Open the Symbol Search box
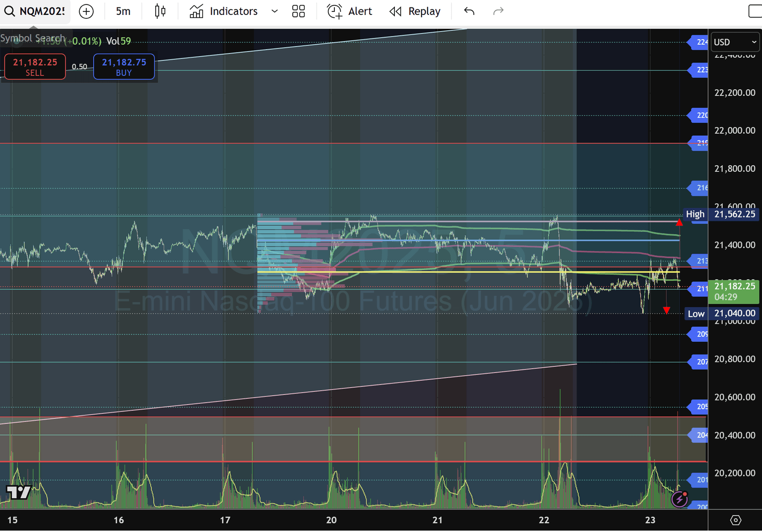The height and width of the screenshot is (532, 762). point(10,11)
